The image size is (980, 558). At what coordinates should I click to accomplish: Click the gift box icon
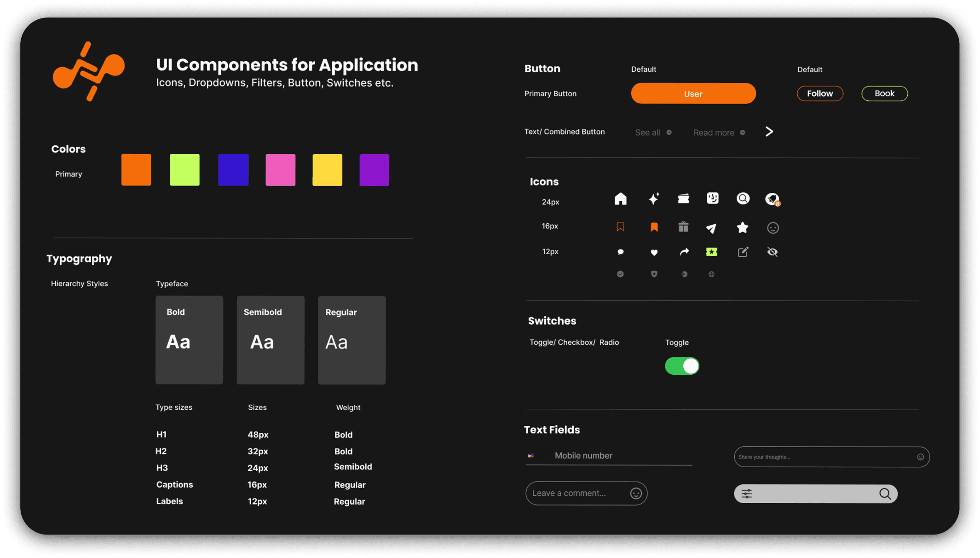(683, 227)
